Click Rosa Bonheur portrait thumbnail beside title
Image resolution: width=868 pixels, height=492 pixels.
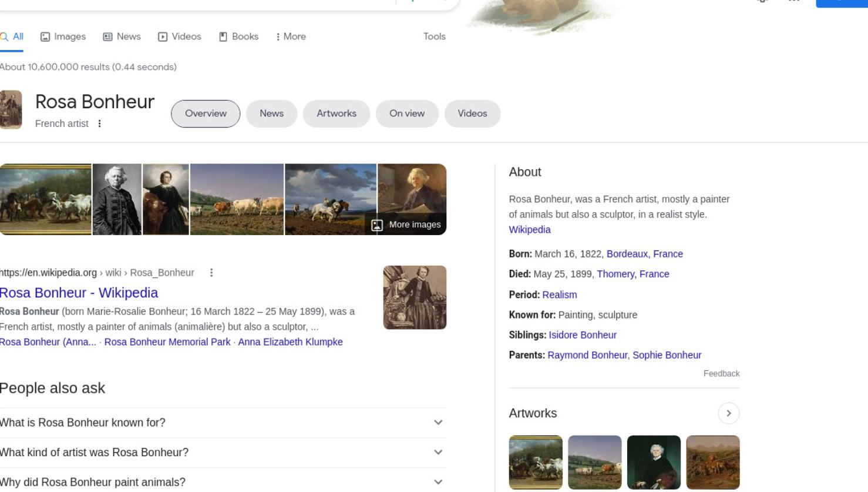tap(11, 109)
